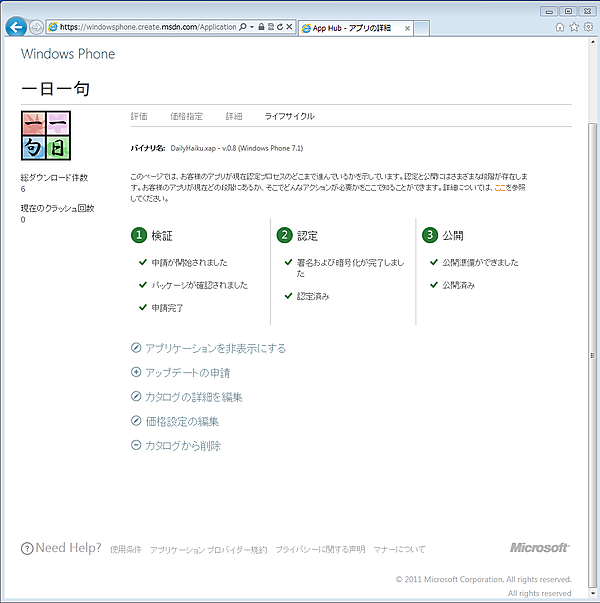Stop loading with the X icon in address bar
The image size is (600, 603).
[x=289, y=27]
